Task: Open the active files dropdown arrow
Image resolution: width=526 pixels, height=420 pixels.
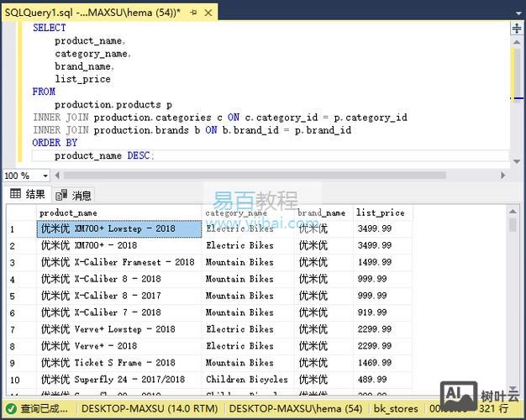Action: [x=518, y=13]
